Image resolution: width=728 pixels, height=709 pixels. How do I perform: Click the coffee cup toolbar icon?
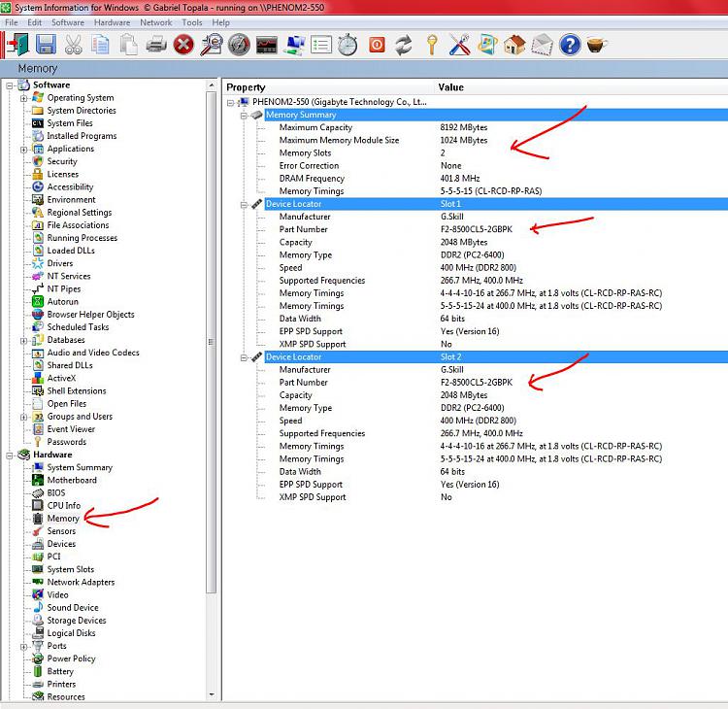point(597,45)
